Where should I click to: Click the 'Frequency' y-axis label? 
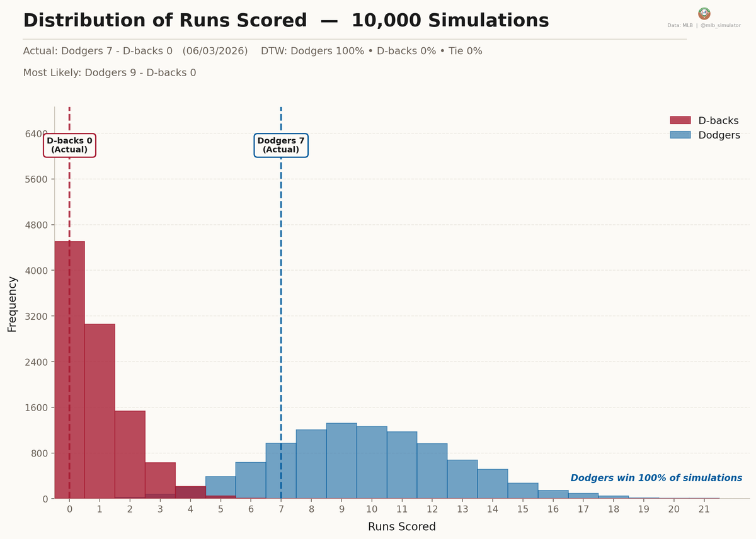[x=13, y=304]
